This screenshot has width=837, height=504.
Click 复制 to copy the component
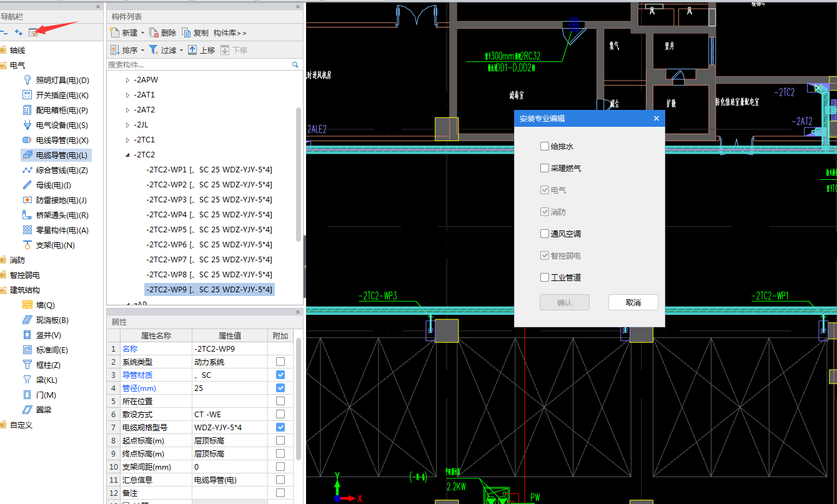tap(195, 32)
